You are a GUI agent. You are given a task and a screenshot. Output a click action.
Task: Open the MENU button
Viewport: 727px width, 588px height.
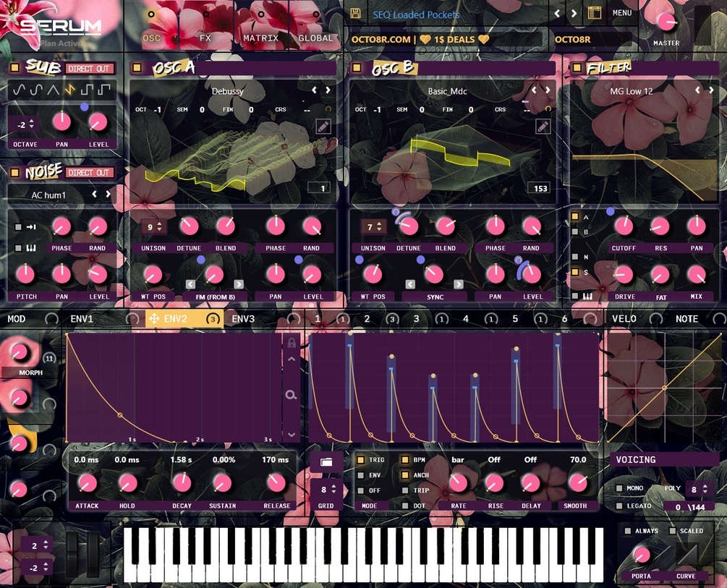point(622,13)
